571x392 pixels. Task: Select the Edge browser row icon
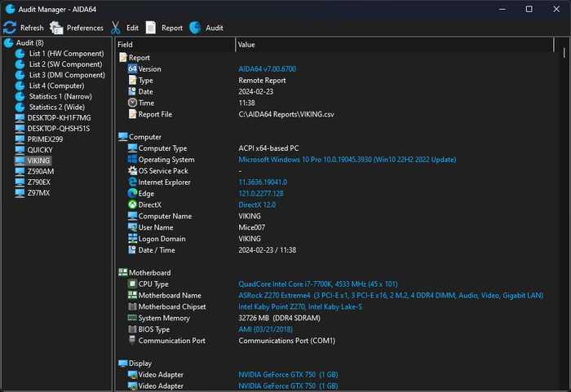tap(132, 194)
